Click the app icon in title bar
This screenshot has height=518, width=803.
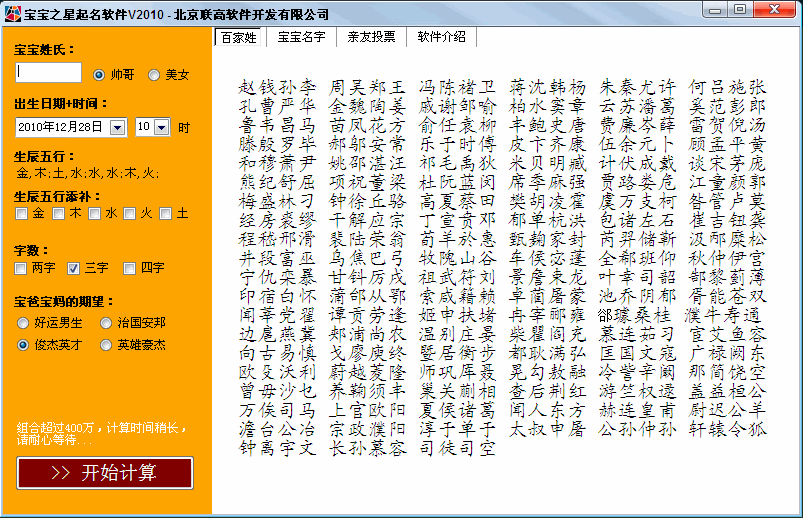click(12, 13)
